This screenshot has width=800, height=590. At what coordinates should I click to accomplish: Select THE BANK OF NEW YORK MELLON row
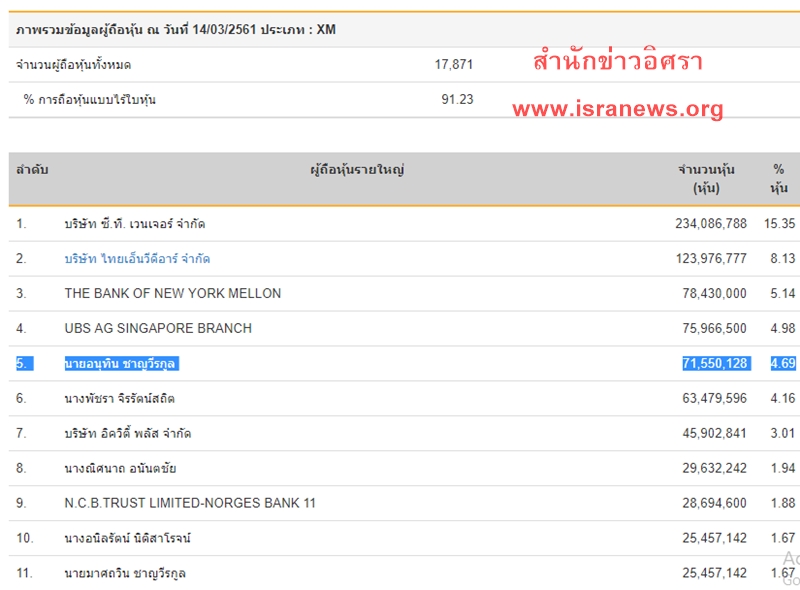coord(173,294)
